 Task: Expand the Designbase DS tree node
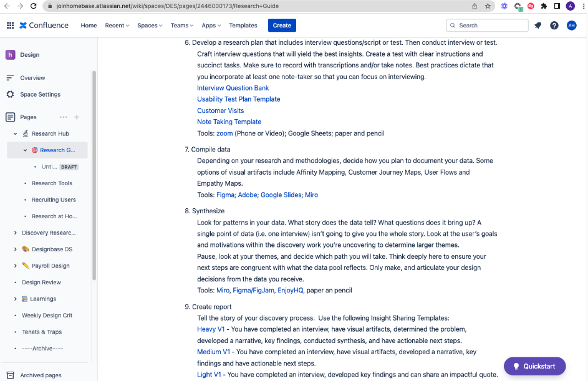16,249
